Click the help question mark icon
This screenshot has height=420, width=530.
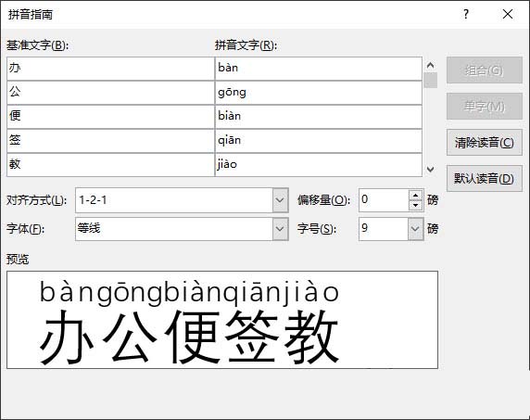tap(466, 14)
